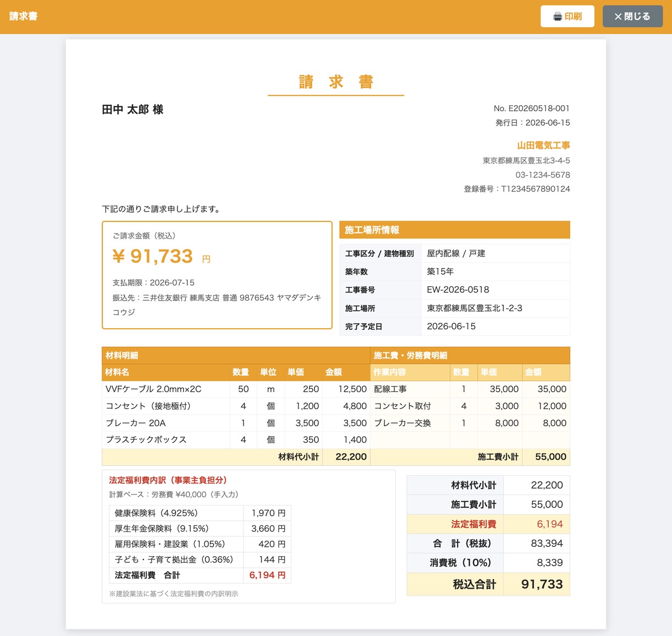Click the 施工費小計 value 55,000 in labor table
This screenshot has height=636, width=672.
tap(551, 457)
